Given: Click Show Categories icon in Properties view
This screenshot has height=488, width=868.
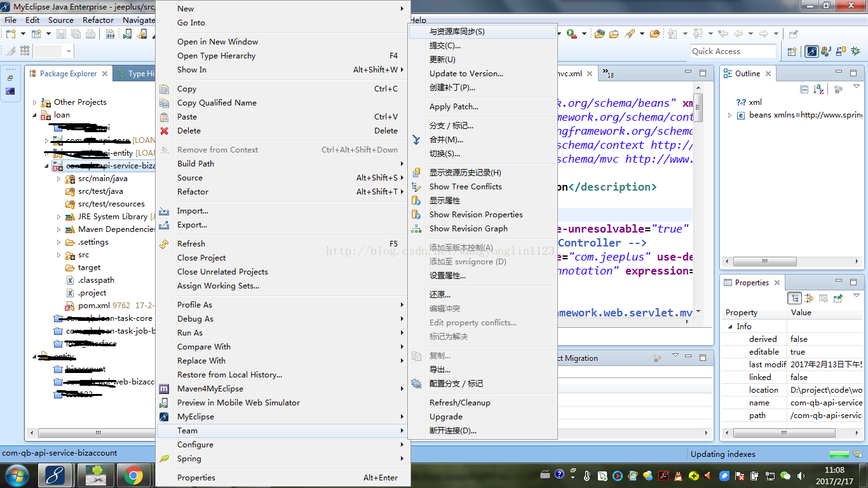Looking at the screenshot, I should [794, 298].
